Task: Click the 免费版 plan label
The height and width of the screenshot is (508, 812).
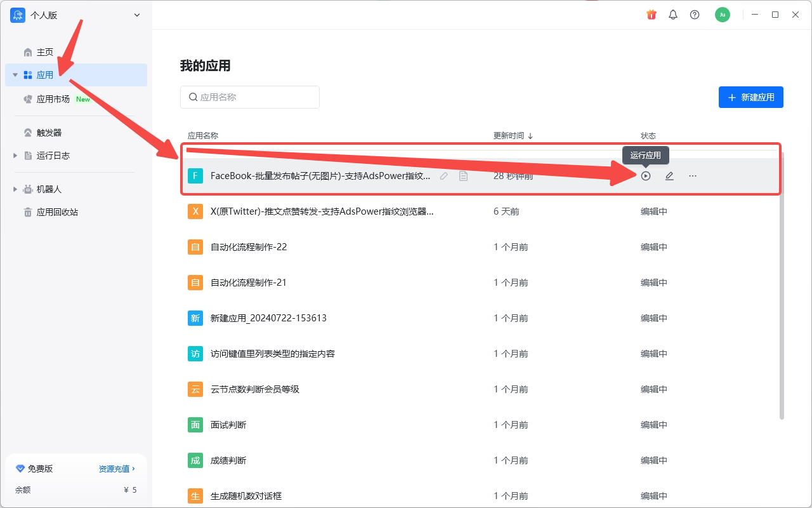Action: click(40, 469)
